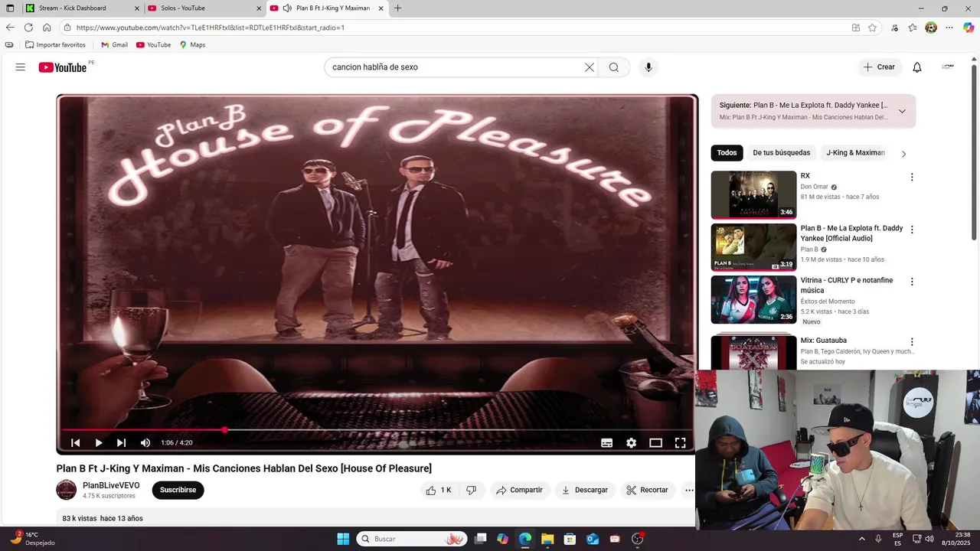Image resolution: width=980 pixels, height=551 pixels.
Task: Run the search with the magnifier button
Action: click(x=614, y=67)
